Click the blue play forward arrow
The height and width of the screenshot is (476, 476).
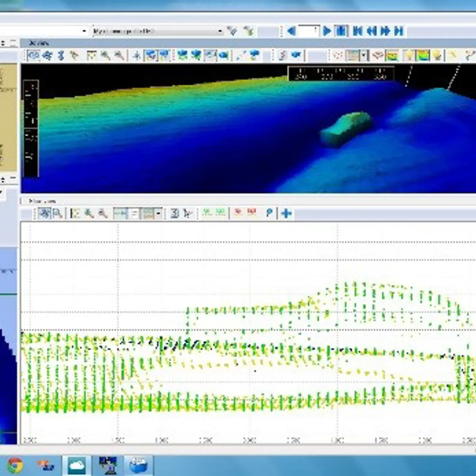pyautogui.click(x=327, y=31)
